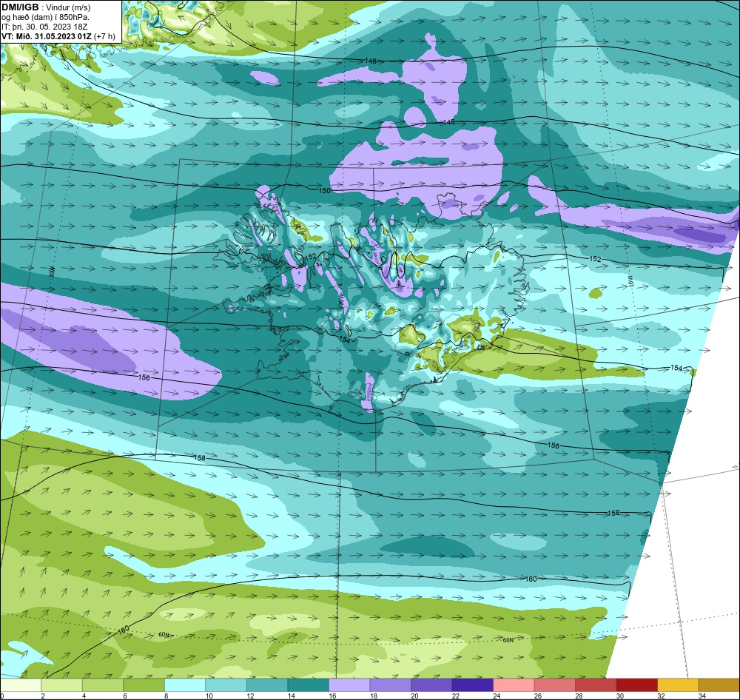Select the 148 height contour label
The image size is (740, 700).
click(449, 122)
